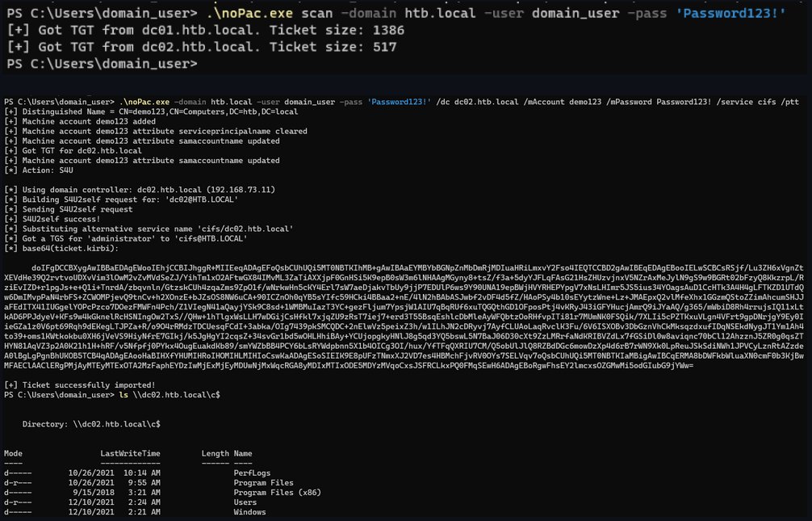This screenshot has height=521, width=812.
Task: Select the line 'Got TGT from dc01.htb.local'
Action: 206,31
